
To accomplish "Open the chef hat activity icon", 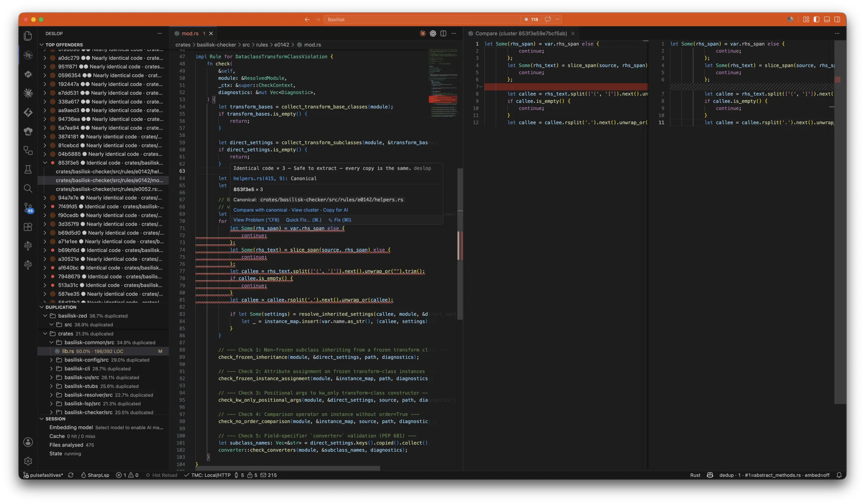I will click(x=28, y=131).
